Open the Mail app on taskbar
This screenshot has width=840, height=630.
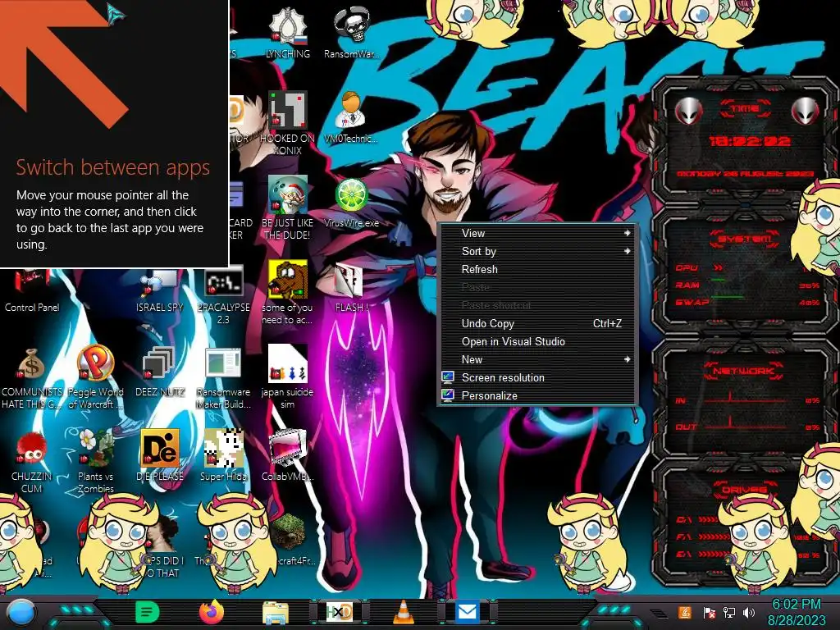(467, 612)
